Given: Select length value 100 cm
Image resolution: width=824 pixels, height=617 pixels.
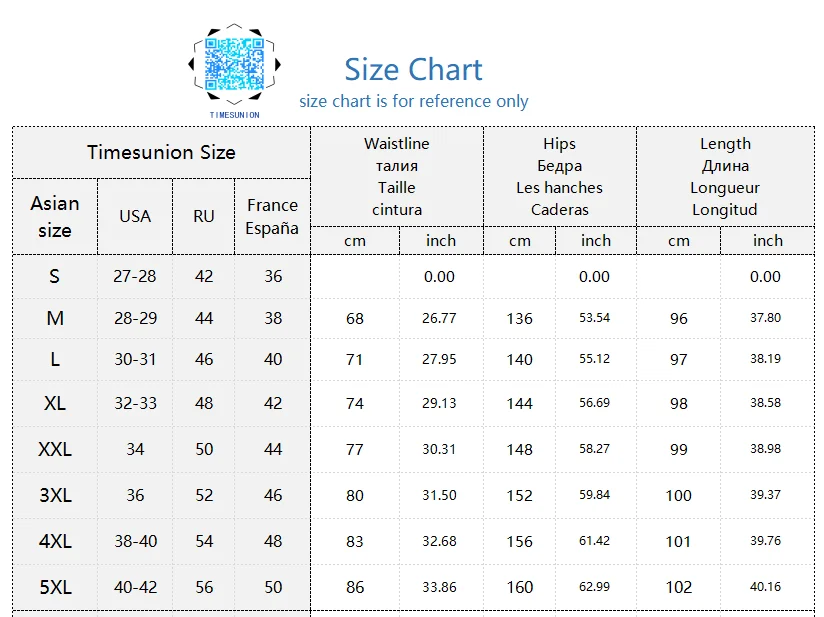Looking at the screenshot, I should click(678, 496).
